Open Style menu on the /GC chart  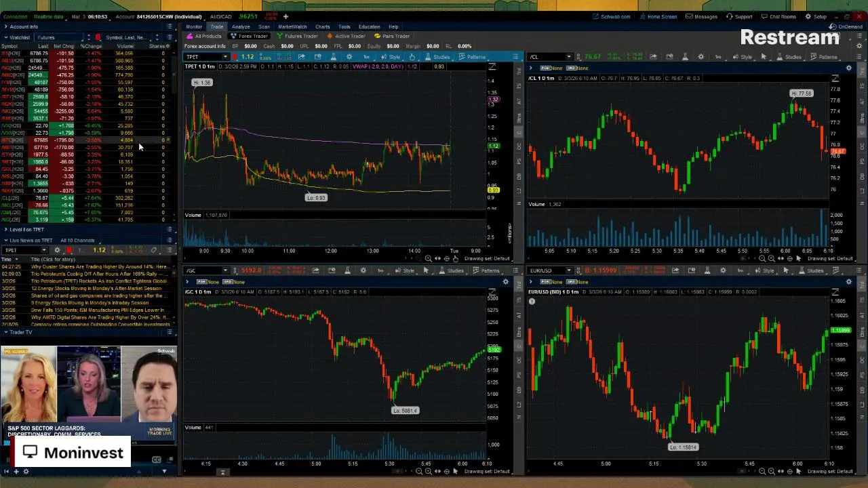point(405,270)
